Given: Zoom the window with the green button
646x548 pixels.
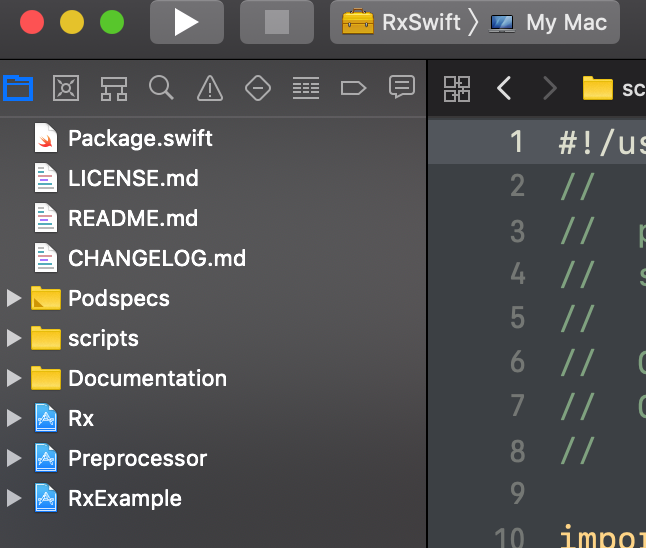Looking at the screenshot, I should tap(112, 22).
